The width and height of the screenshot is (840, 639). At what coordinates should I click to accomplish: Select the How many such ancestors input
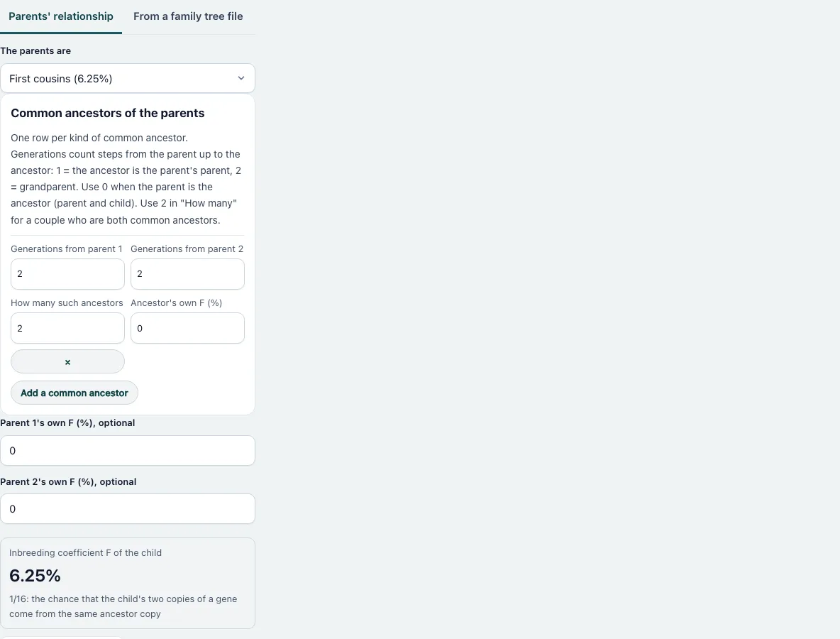tap(67, 328)
